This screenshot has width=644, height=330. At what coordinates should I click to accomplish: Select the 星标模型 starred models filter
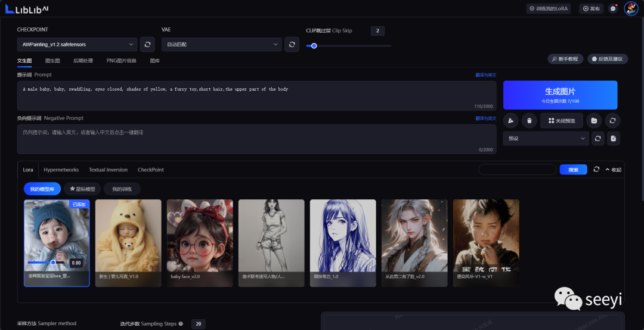click(82, 189)
